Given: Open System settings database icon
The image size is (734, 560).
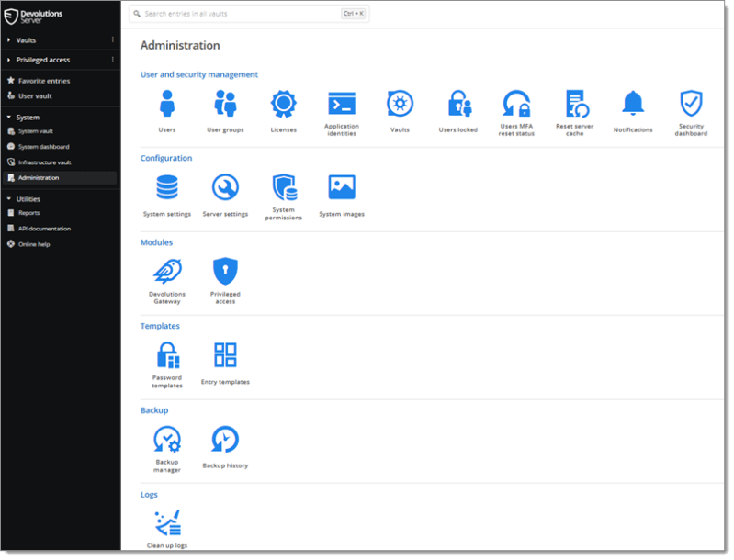Looking at the screenshot, I should pos(167,187).
